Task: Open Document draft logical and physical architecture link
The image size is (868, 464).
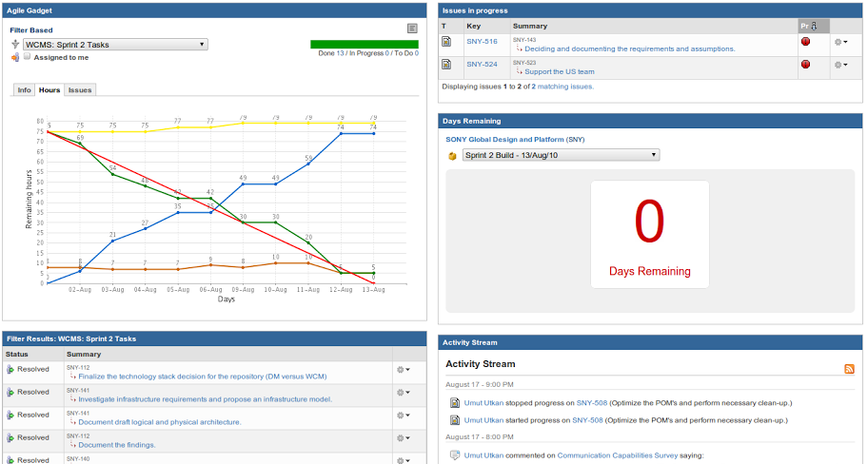Action: [160, 421]
